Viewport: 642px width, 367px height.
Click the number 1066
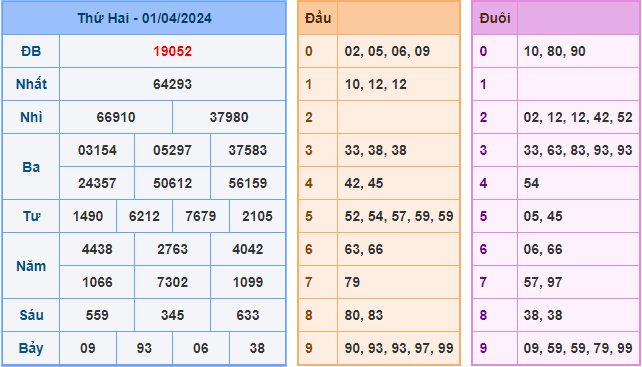[97, 283]
